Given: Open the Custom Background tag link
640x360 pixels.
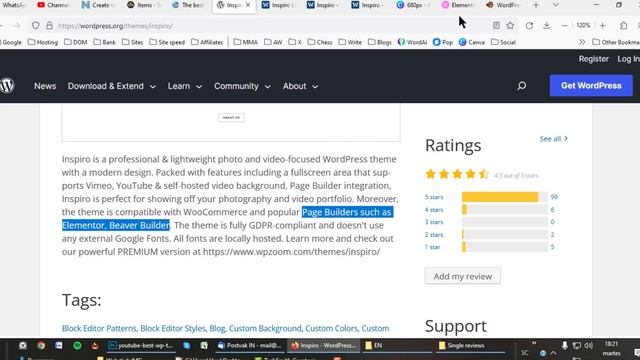Looking at the screenshot, I should 265,328.
